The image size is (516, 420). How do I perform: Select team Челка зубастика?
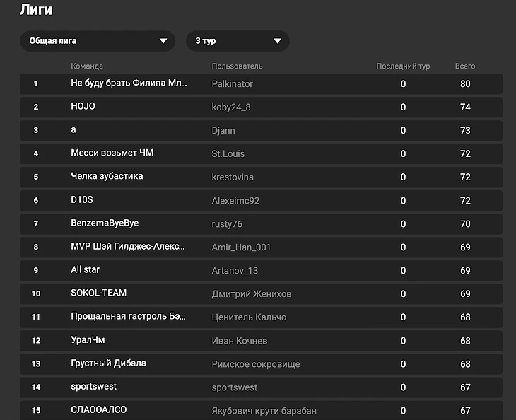107,177
